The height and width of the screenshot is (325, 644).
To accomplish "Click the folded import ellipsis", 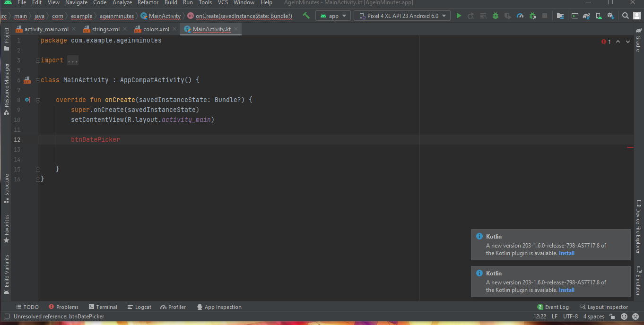I will [73, 60].
